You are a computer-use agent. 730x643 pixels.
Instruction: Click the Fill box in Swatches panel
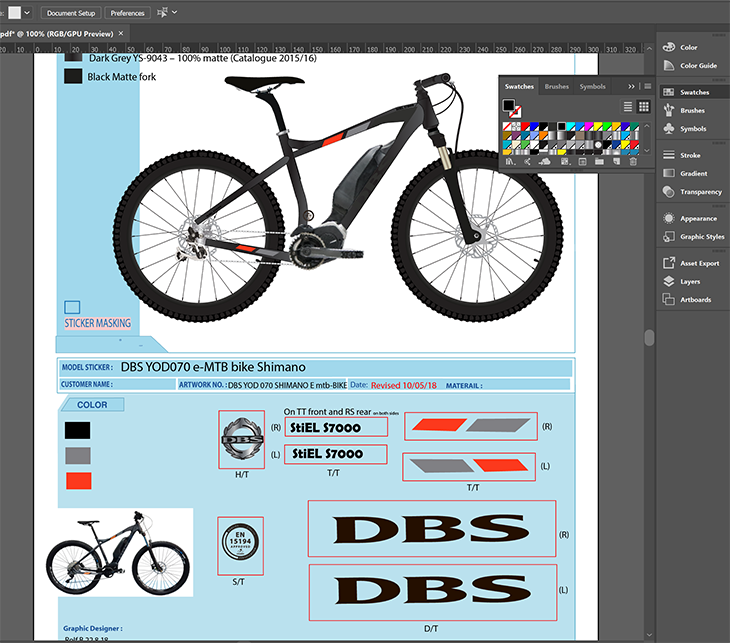(508, 105)
